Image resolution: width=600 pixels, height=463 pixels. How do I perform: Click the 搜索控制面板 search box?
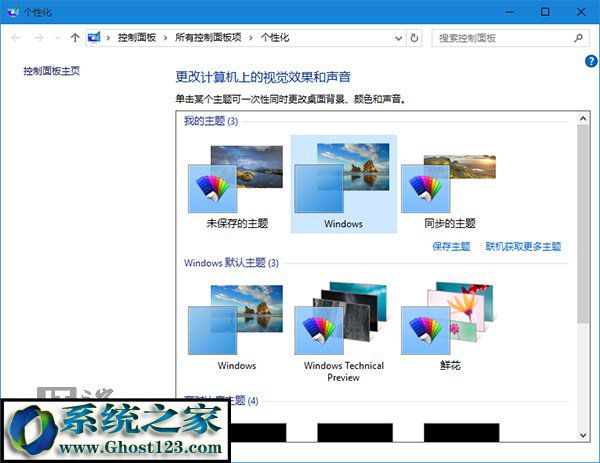(500, 38)
